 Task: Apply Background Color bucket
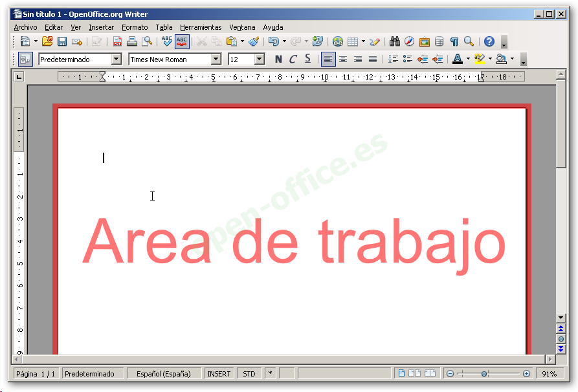[x=502, y=59]
